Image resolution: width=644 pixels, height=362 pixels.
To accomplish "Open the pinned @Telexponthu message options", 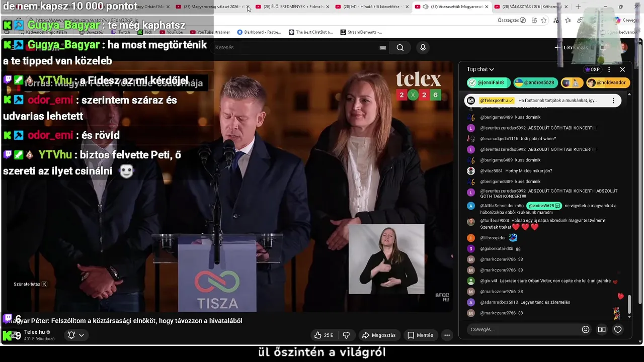I will coord(613,101).
